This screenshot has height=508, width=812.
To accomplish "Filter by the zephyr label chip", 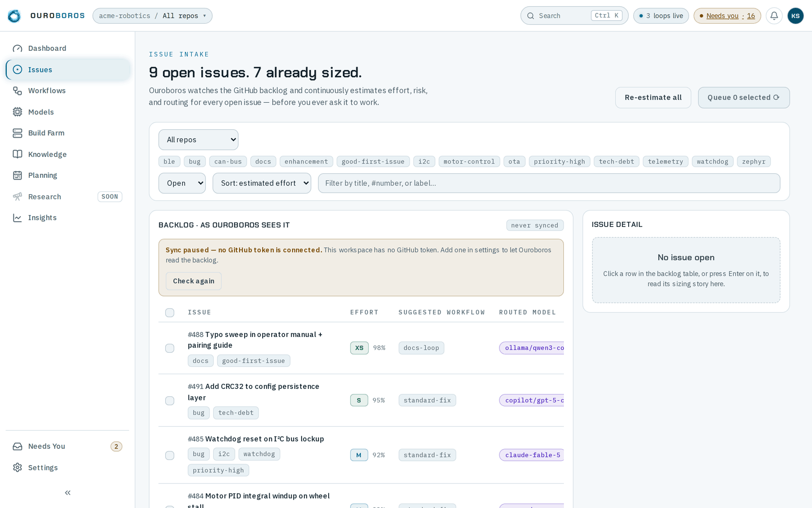I will 754,161.
